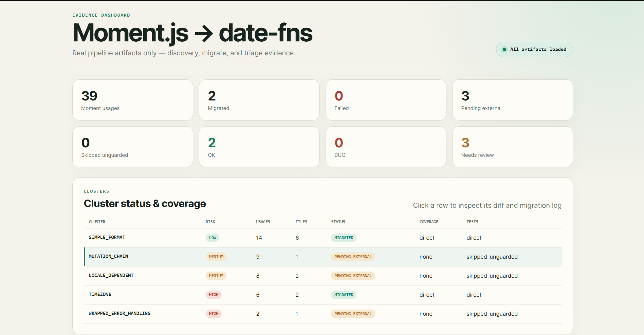Click TIMEZONE's HIGH risk badge
This screenshot has height=335, width=644.
(x=214, y=295)
